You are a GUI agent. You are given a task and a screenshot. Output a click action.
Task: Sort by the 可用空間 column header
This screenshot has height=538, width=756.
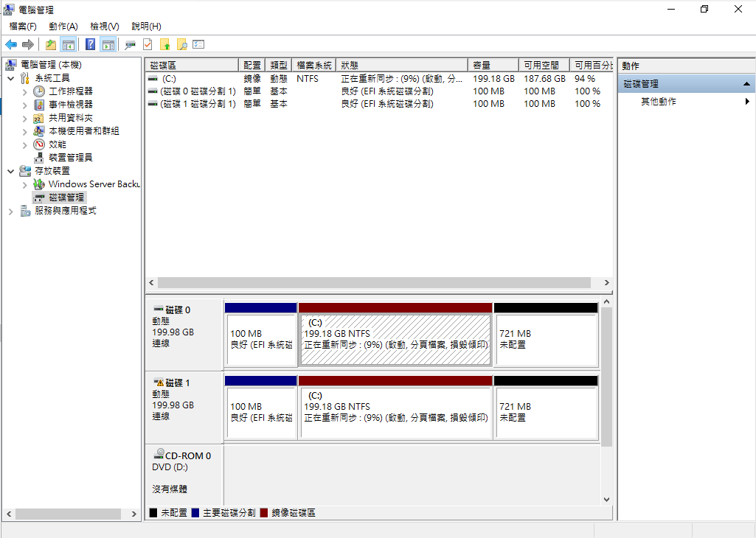click(x=544, y=65)
